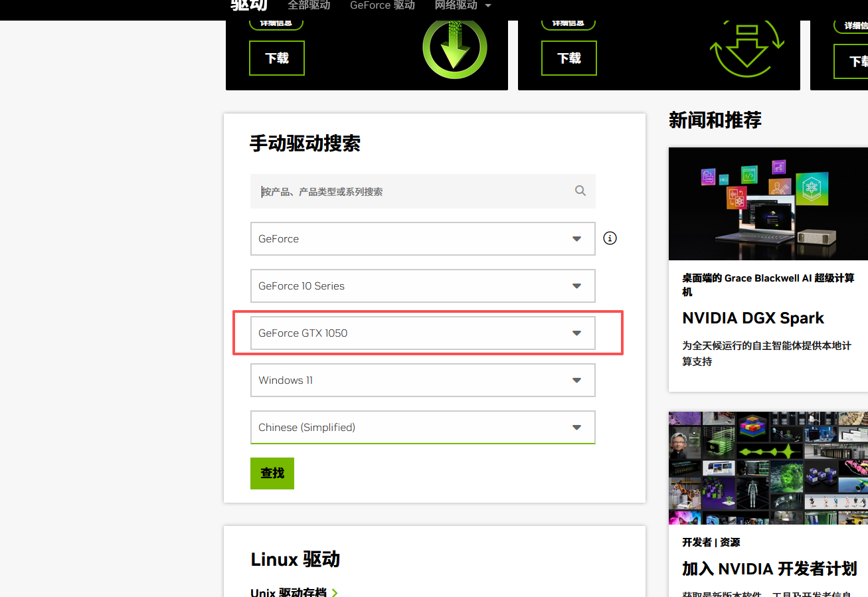Viewport: 868px width, 597px height.
Task: Click the Linux 驱动 heading
Action: pos(296,559)
